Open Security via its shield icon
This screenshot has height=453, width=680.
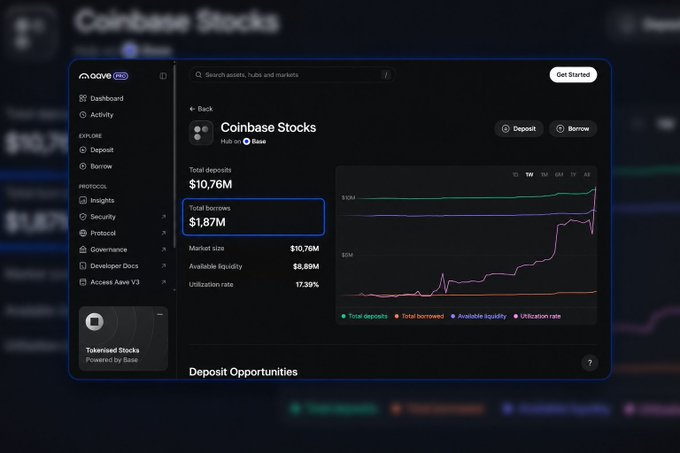[x=83, y=217]
